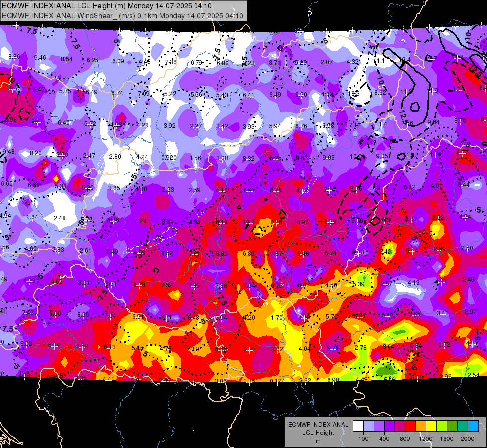The height and width of the screenshot is (448, 487).
Task: Click the legend tick label 1200
Action: tap(425, 439)
